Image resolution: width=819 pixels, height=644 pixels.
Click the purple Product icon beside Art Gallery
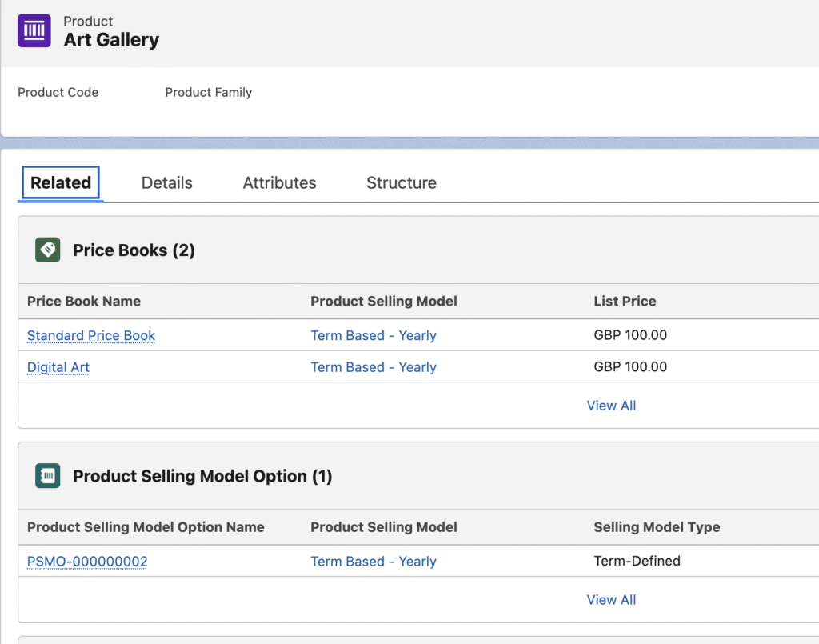pyautogui.click(x=34, y=30)
